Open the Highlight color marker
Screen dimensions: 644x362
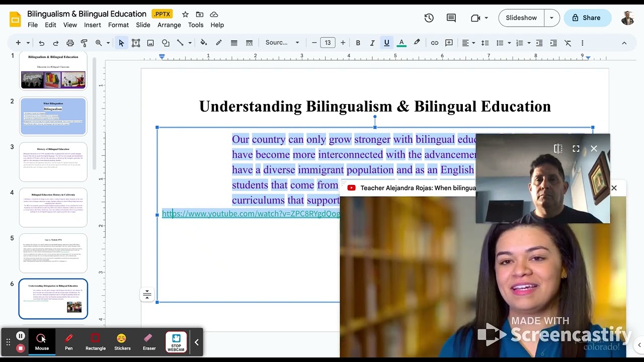tap(417, 43)
